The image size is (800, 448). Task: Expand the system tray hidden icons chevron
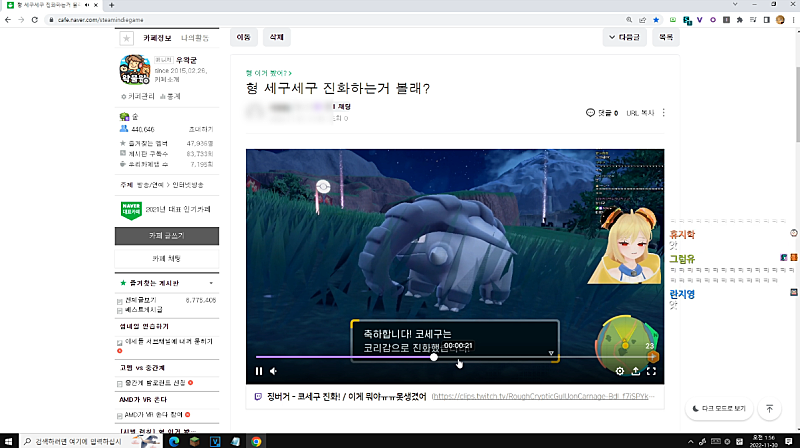[x=690, y=441]
